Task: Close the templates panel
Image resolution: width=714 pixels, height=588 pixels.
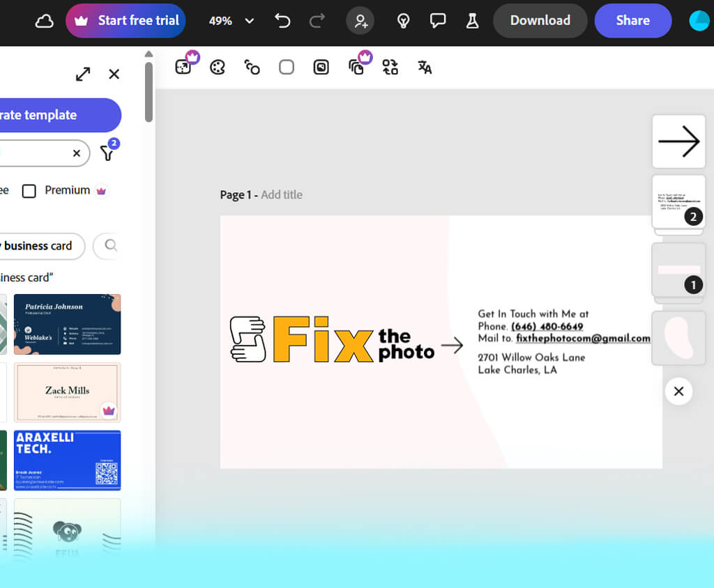Action: click(x=114, y=74)
